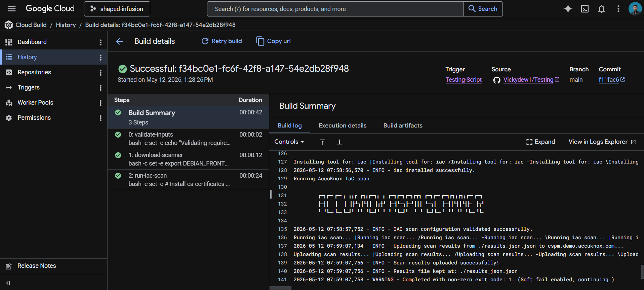Screen dimensions: 644x290
Task: Click the blue Search button
Action: tap(483, 9)
